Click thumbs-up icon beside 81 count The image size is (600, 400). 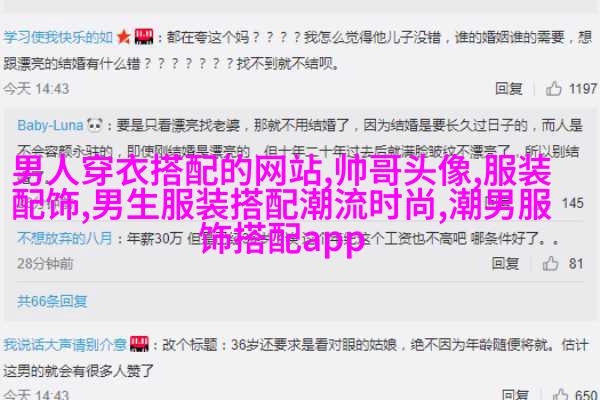click(550, 263)
